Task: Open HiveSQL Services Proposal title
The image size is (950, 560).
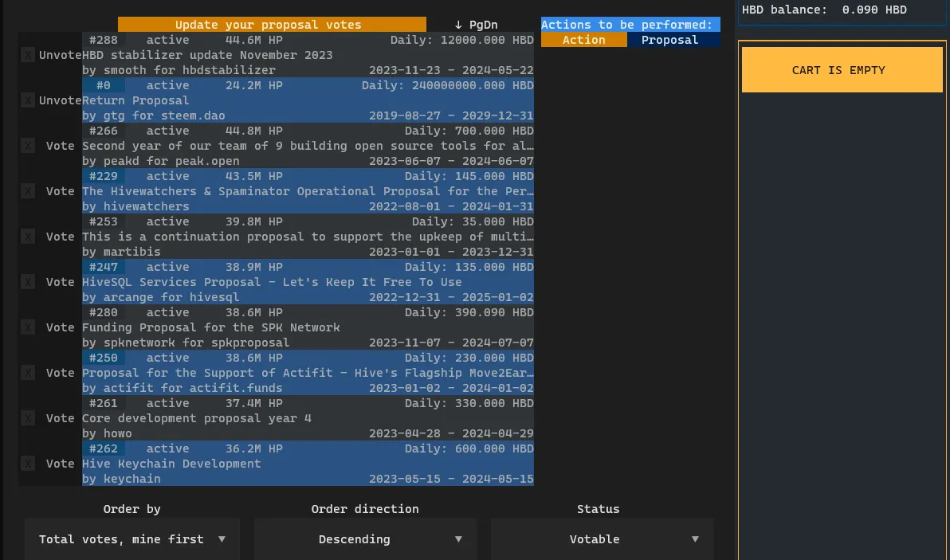Action: point(272,282)
